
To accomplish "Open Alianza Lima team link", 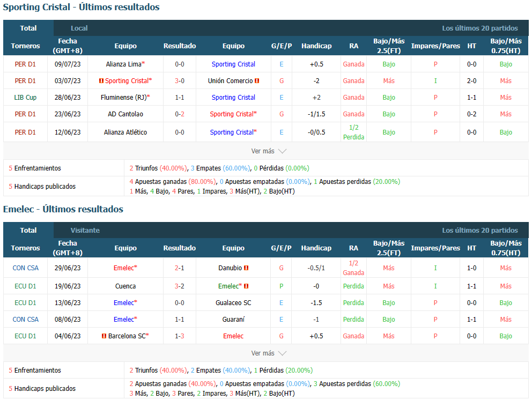I will (123, 64).
